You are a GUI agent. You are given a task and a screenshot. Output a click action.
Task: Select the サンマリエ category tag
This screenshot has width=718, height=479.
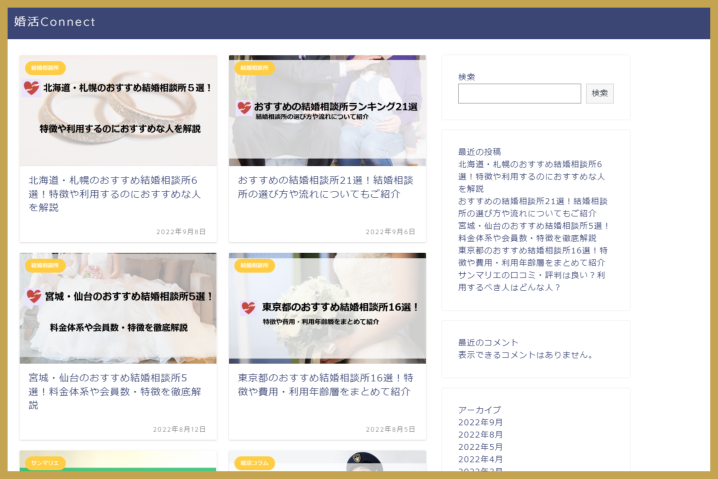coord(45,463)
